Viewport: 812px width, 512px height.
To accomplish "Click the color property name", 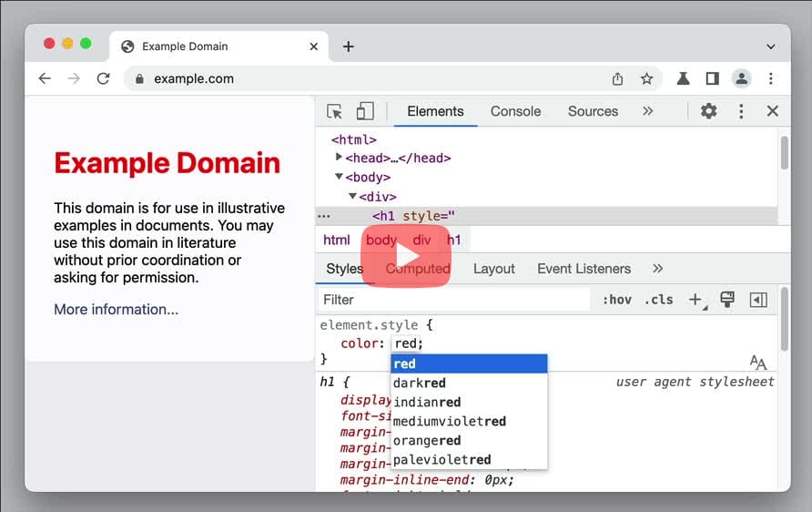I will point(360,343).
